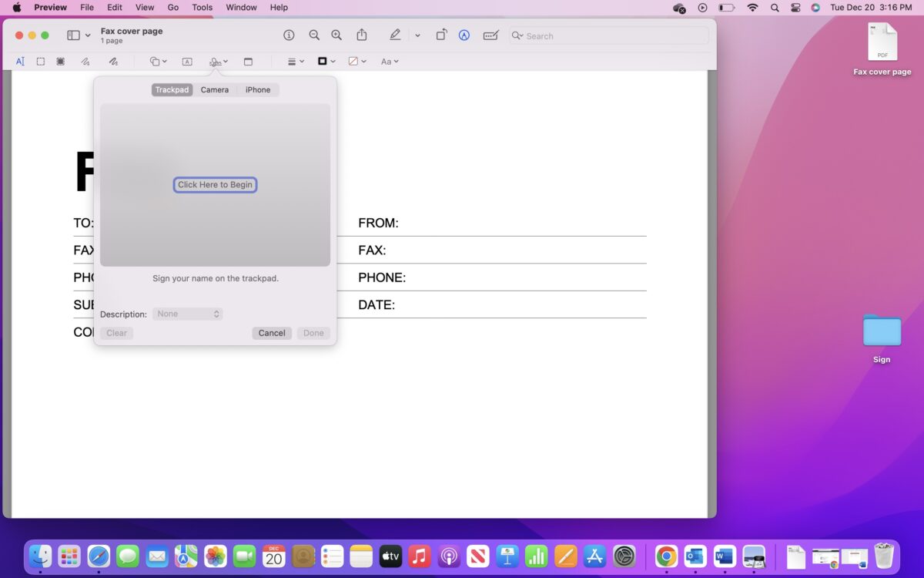Open the Text Style Aa dropdown
The image size is (924, 578).
pyautogui.click(x=390, y=62)
